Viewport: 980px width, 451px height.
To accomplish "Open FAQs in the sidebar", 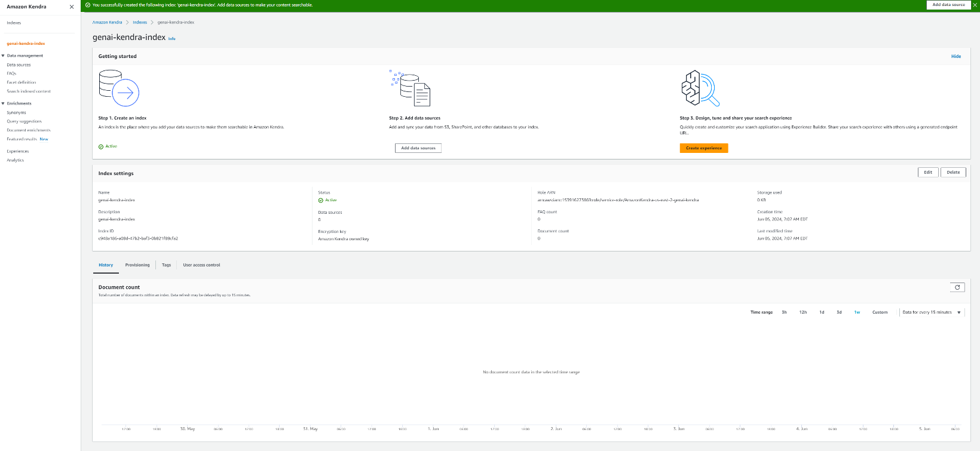I will pos(11,73).
